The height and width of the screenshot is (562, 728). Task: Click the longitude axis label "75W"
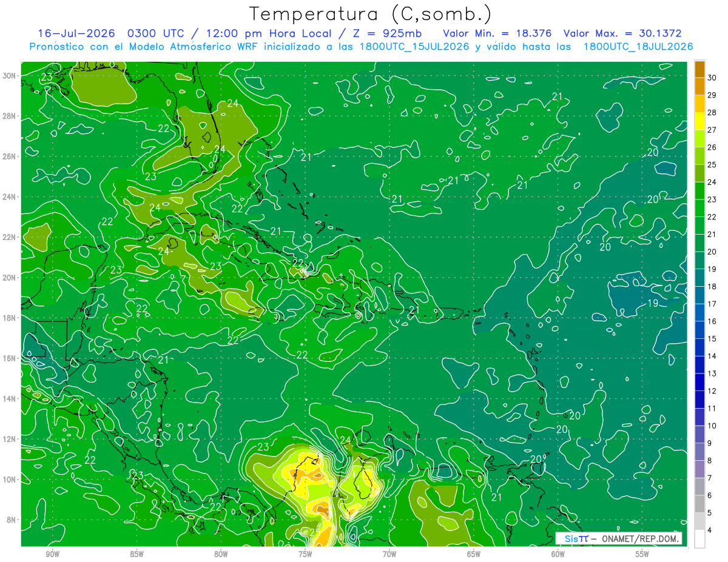(x=305, y=554)
